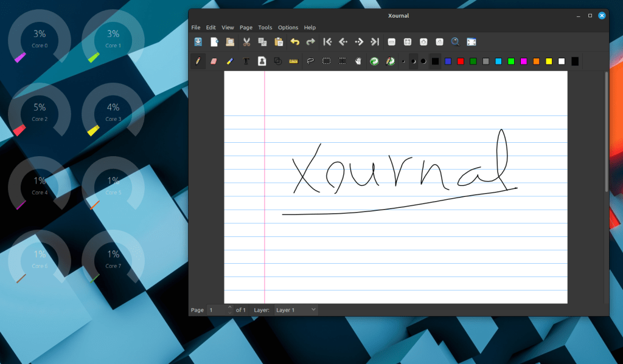Viewport: 623px width, 364px height.
Task: Go to the next page arrow
Action: click(x=359, y=42)
